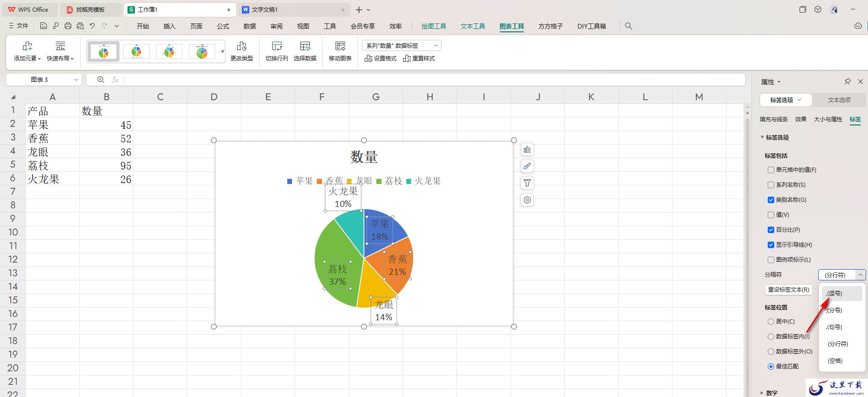Click 设置格式 (Format Settings) button
The width and height of the screenshot is (868, 397).
point(381,59)
